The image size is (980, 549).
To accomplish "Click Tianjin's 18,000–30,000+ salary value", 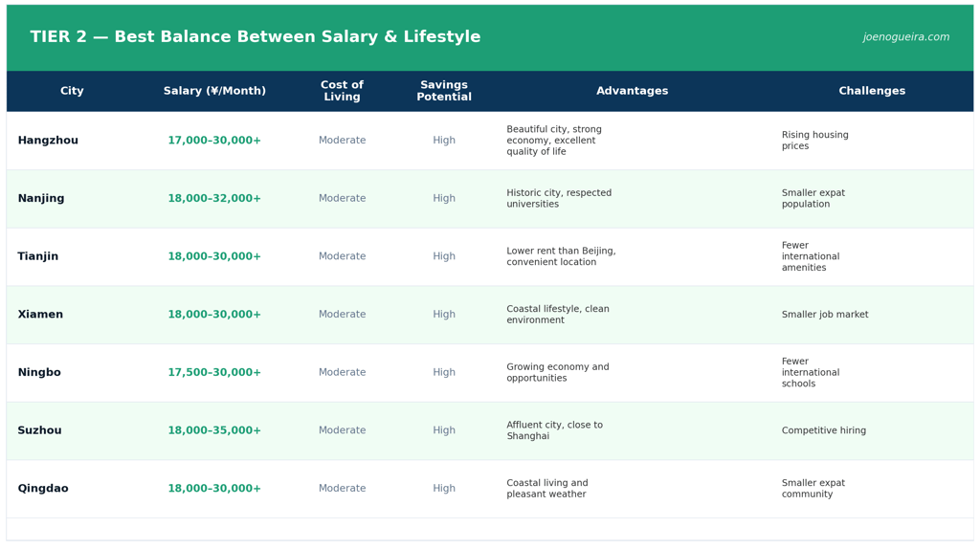I will pos(214,256).
